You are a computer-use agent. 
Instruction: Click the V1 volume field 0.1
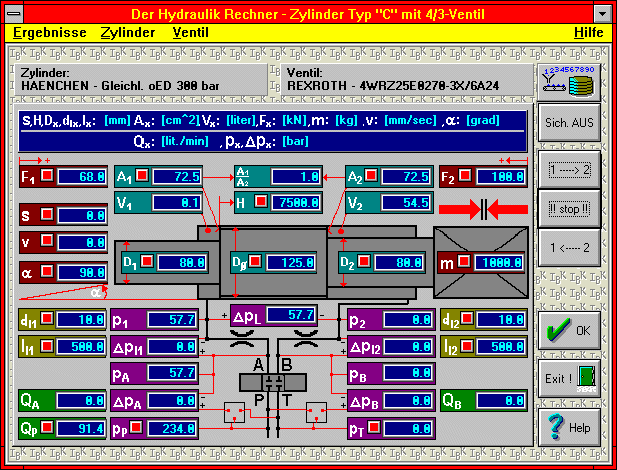pos(177,203)
